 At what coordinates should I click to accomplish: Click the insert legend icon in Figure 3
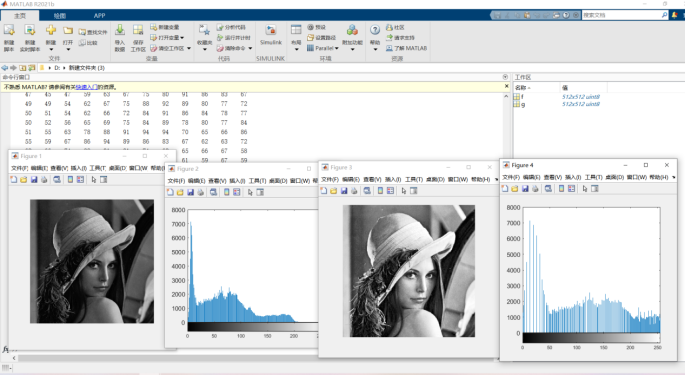(x=390, y=191)
